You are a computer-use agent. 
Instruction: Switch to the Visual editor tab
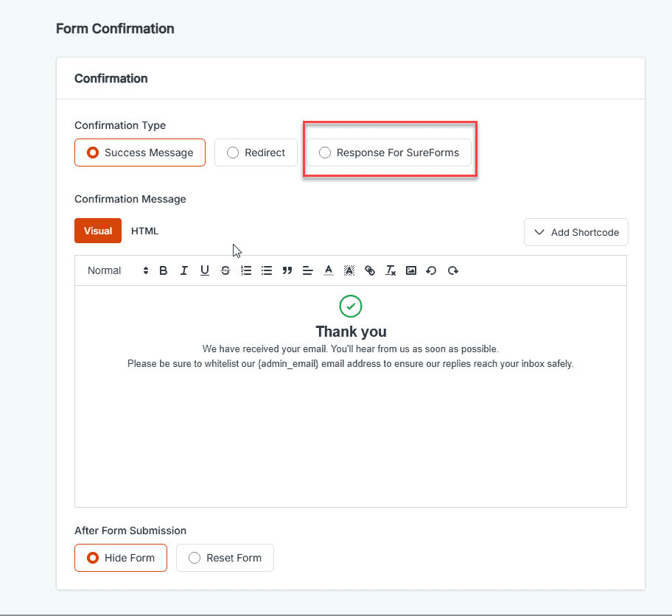tap(98, 231)
